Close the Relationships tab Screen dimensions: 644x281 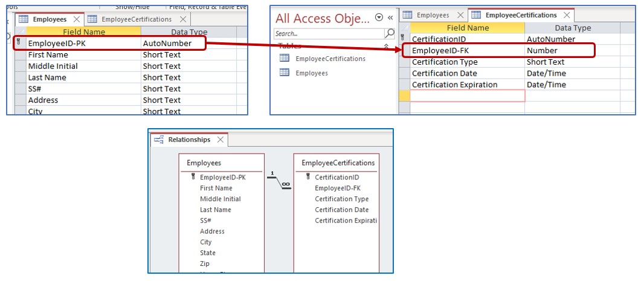[221, 140]
